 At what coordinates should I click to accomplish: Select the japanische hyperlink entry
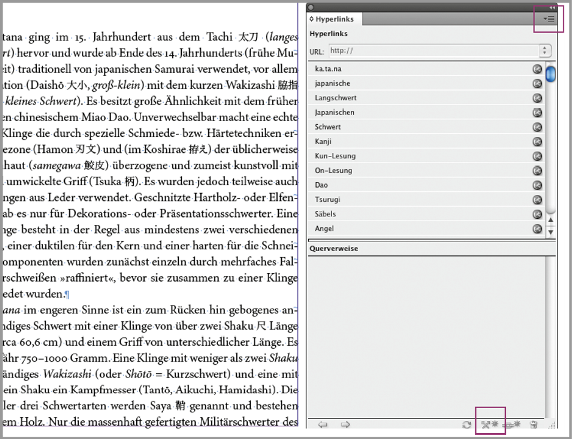pos(426,83)
